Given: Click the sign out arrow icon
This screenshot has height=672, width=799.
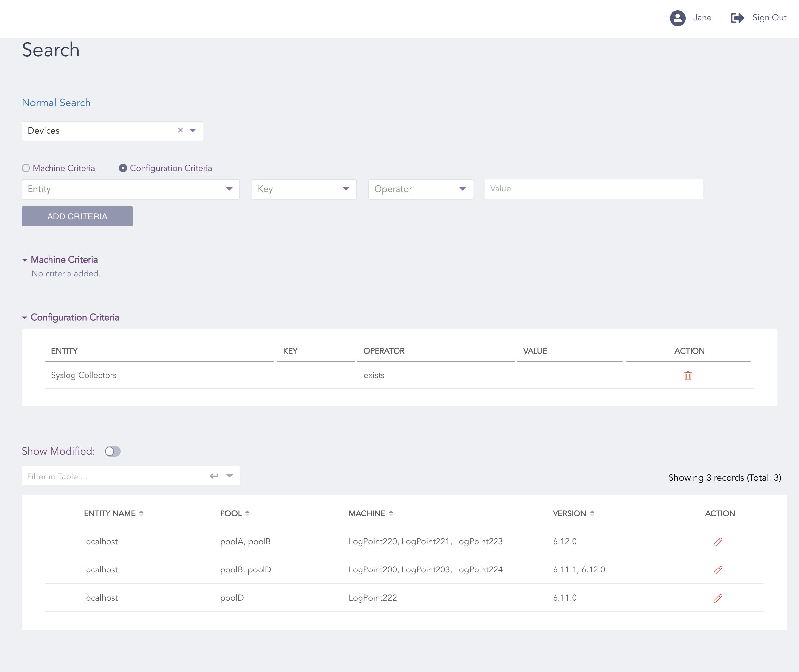Looking at the screenshot, I should click(737, 18).
